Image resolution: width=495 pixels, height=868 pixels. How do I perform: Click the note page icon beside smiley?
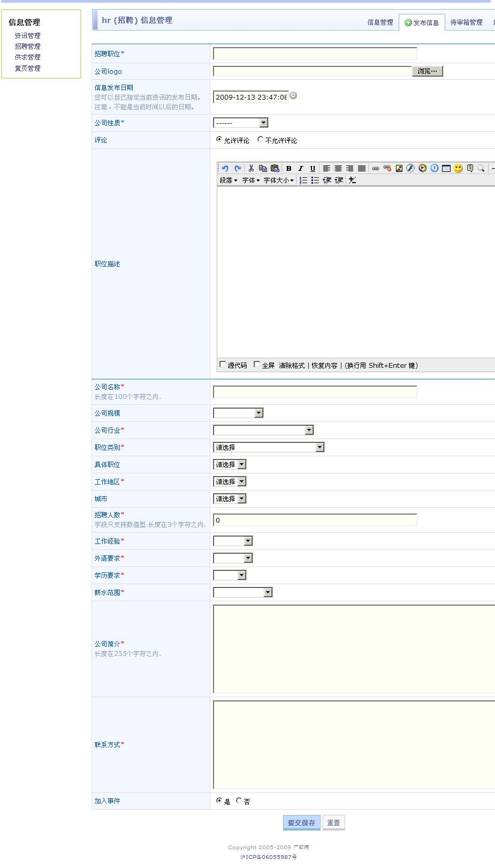(470, 168)
